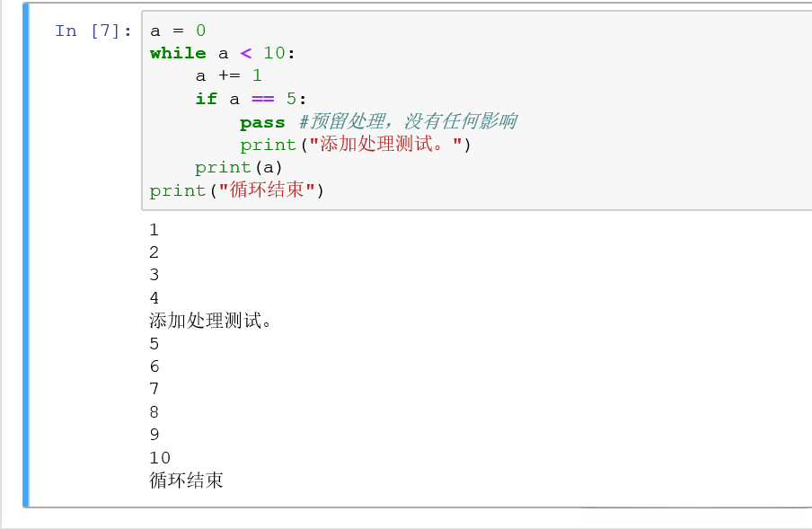Click the output line showing 4

[154, 298]
